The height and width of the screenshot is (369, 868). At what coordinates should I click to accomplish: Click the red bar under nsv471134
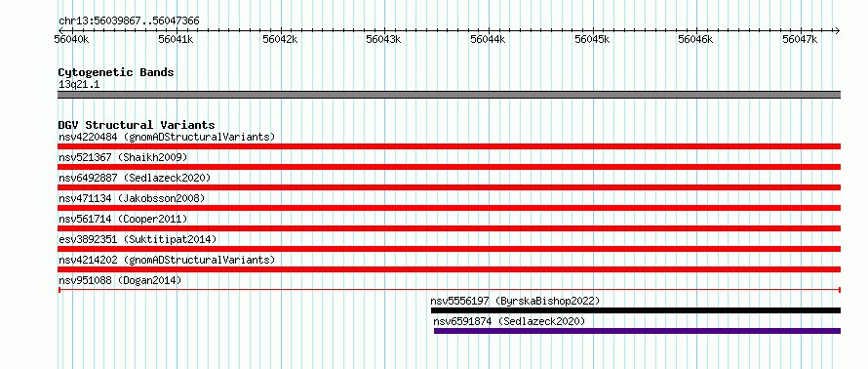point(449,208)
